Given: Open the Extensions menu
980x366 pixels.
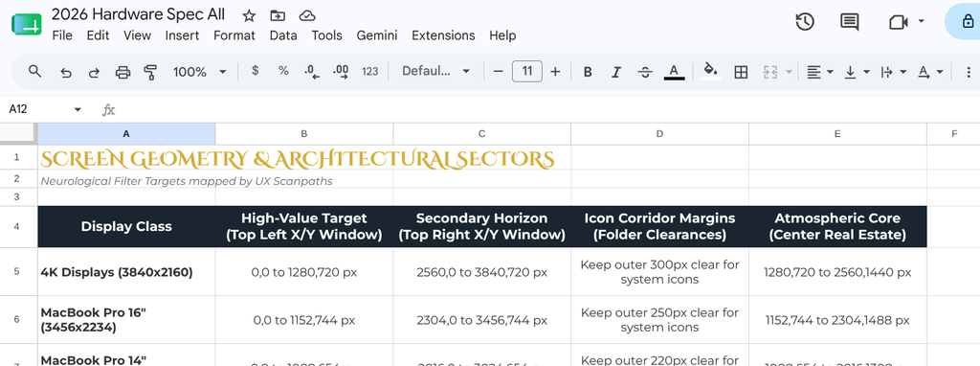Looking at the screenshot, I should pyautogui.click(x=443, y=35).
